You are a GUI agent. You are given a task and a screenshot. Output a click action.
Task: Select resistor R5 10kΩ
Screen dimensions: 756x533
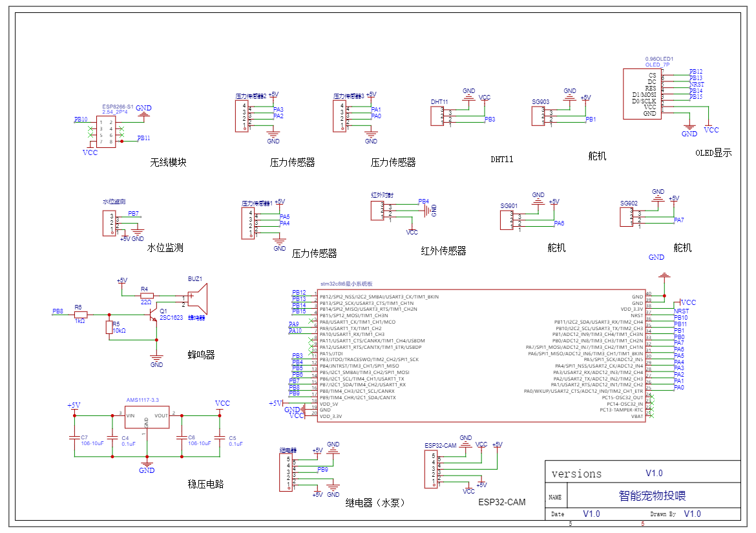(x=109, y=327)
